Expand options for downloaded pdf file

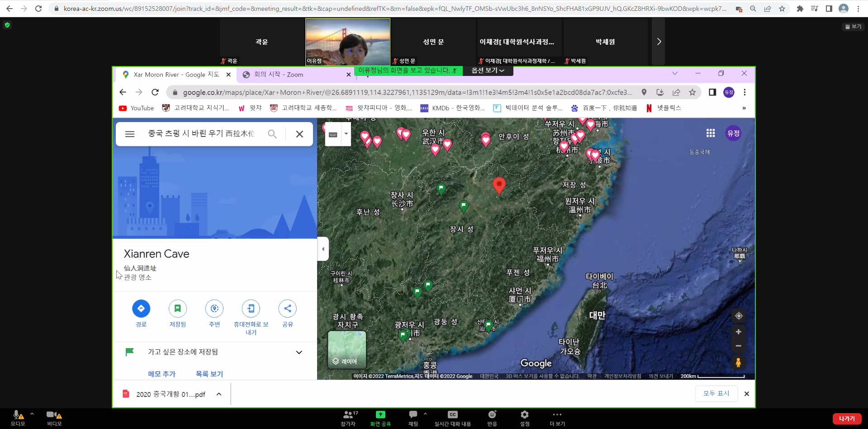tap(219, 394)
